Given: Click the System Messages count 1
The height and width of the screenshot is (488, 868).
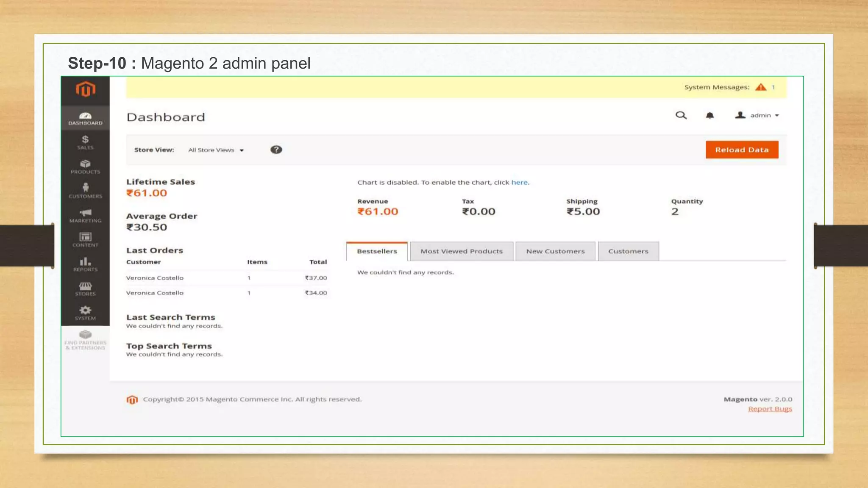Looking at the screenshot, I should 773,87.
